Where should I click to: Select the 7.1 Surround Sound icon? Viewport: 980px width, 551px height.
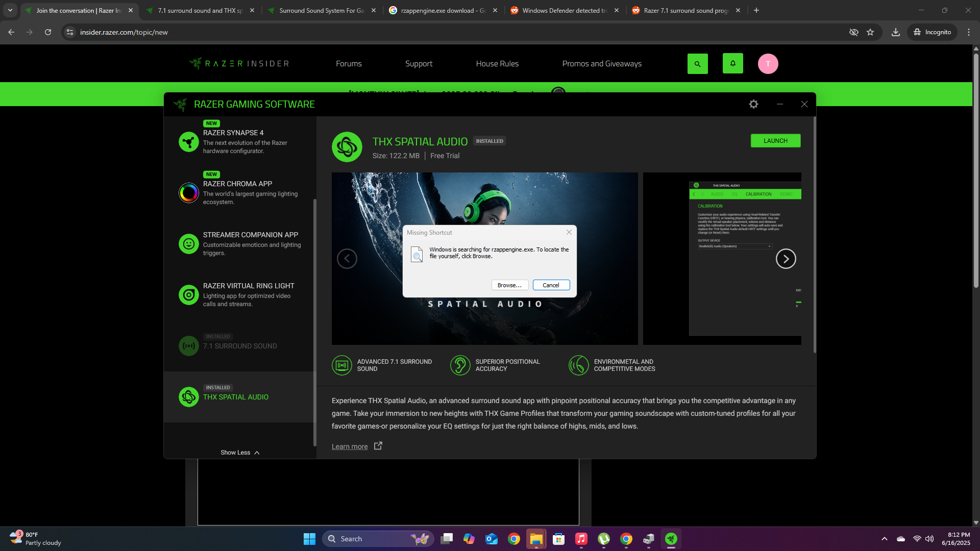click(189, 346)
